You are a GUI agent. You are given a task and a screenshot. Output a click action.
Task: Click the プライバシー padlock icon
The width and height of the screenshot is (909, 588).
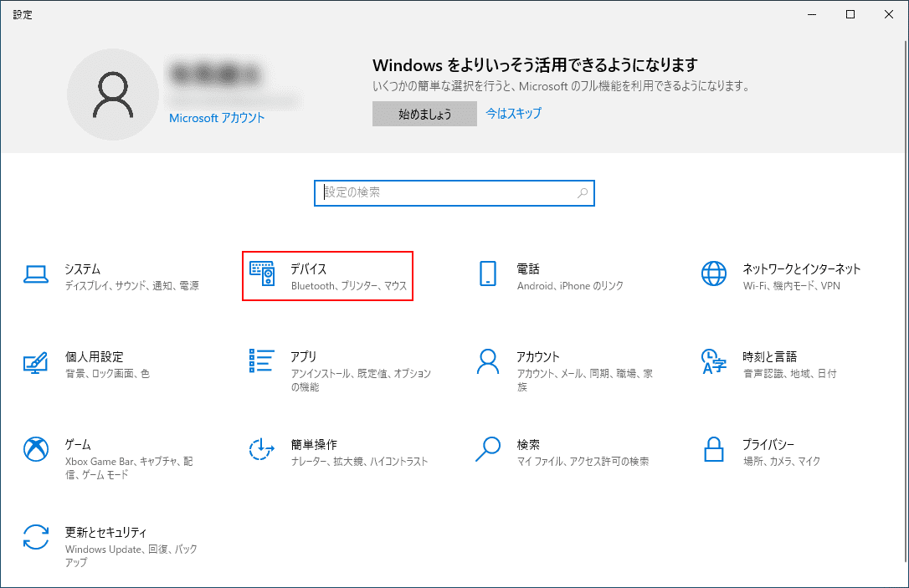pyautogui.click(x=714, y=449)
